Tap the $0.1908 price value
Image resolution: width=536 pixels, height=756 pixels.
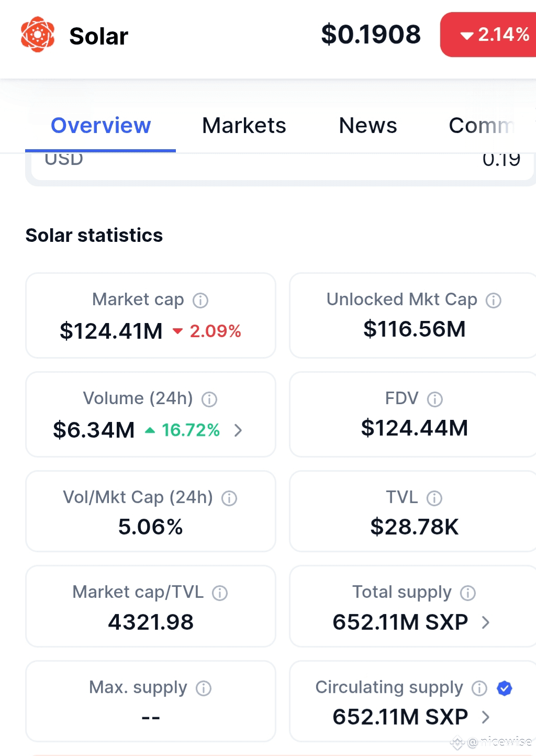coord(371,35)
